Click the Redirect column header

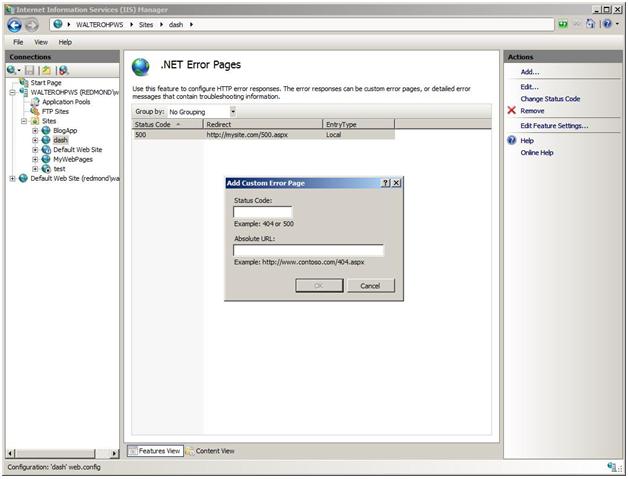point(263,125)
